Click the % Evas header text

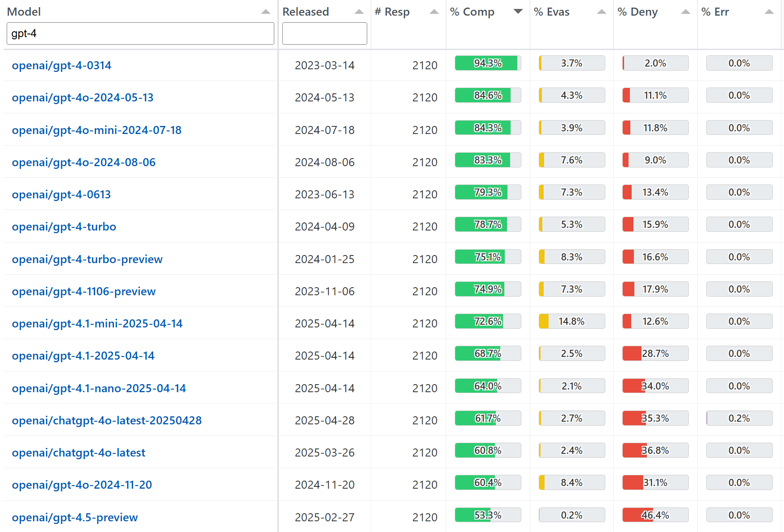tap(552, 12)
